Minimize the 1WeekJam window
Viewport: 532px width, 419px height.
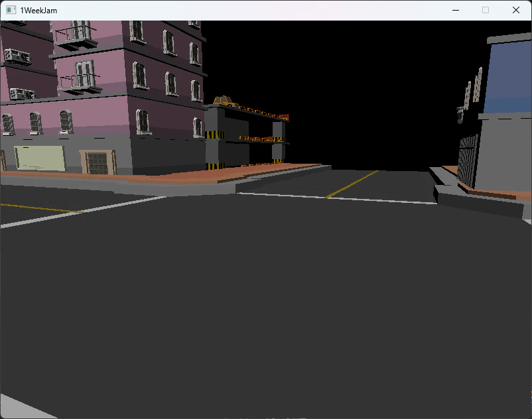pos(456,10)
